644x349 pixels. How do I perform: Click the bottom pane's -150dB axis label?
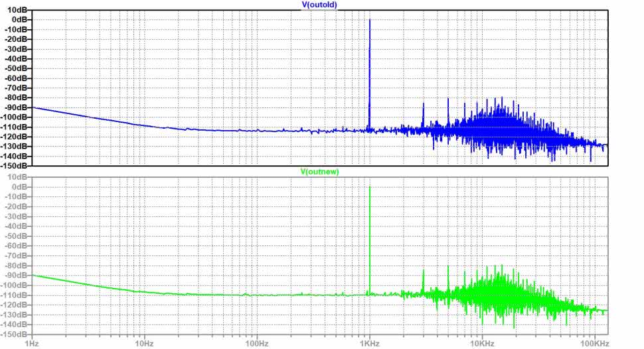16,334
